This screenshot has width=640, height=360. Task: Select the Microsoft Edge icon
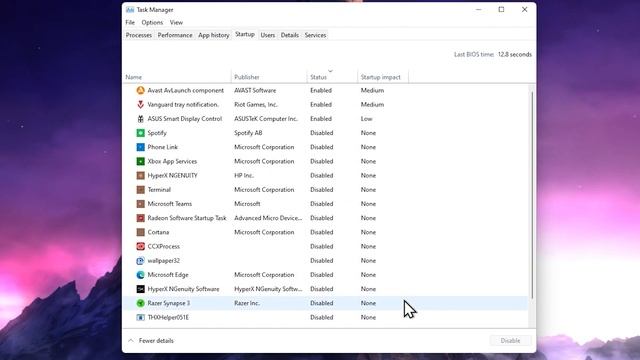point(140,275)
